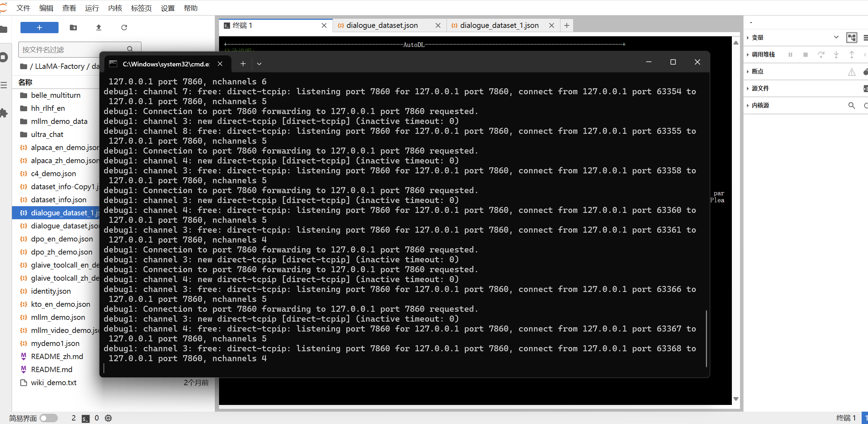Open extension manager puzzle icon
The height and width of the screenshot is (424, 868).
[x=4, y=113]
